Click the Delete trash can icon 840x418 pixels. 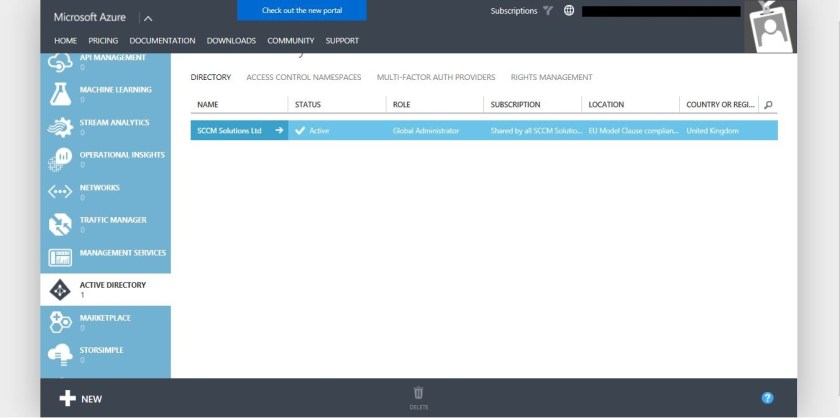pos(418,393)
